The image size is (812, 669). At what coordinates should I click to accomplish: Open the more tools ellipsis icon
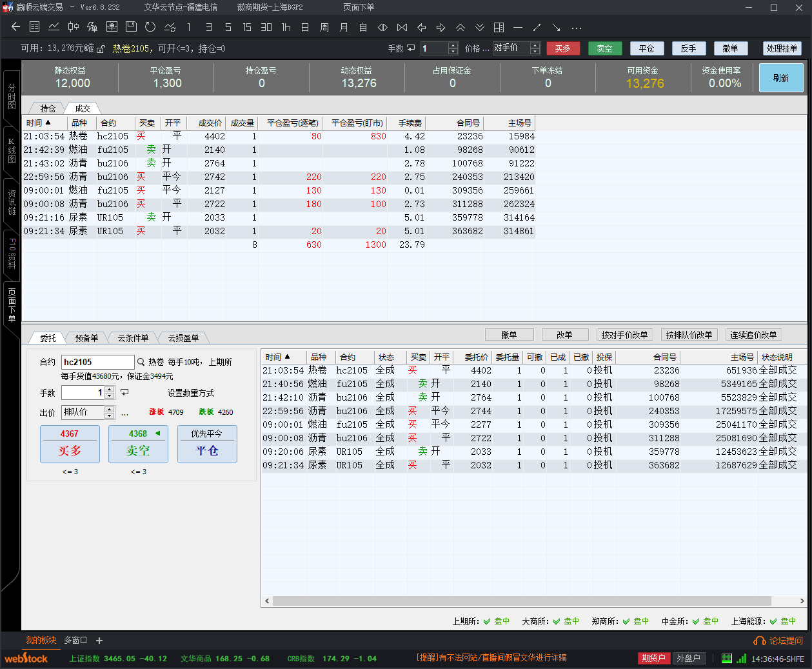pos(577,28)
